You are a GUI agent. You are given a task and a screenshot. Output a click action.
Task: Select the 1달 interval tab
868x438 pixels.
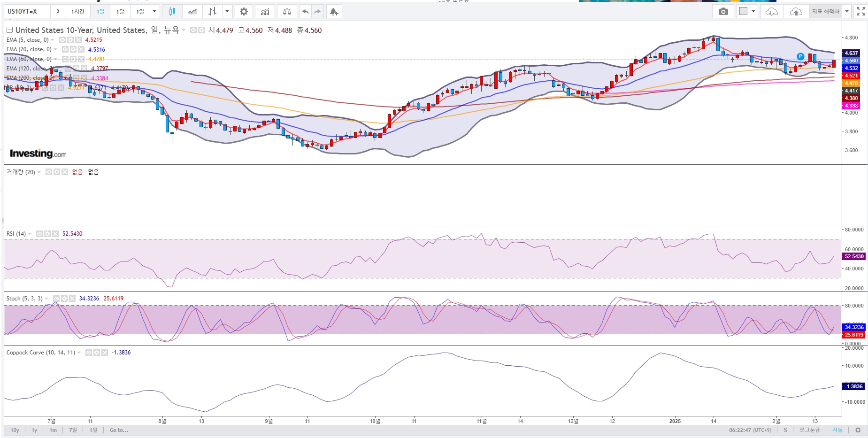point(120,11)
